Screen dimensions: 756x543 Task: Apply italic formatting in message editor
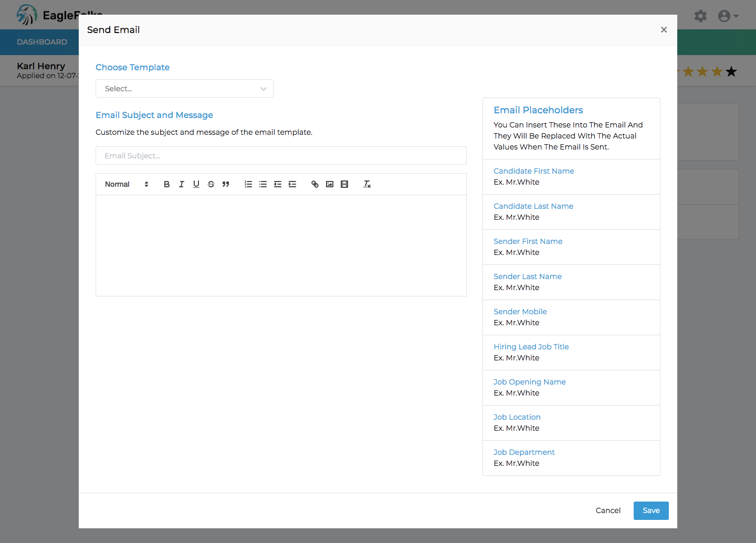point(182,184)
